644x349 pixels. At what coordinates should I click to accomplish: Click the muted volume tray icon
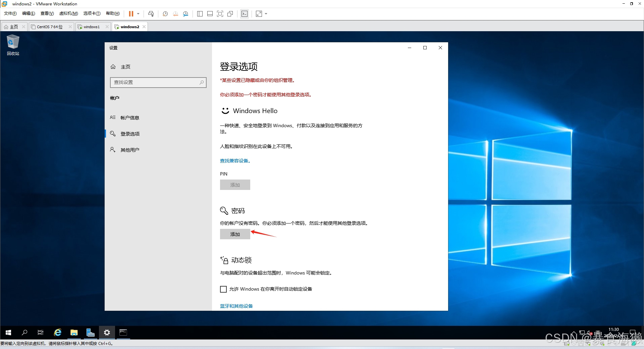589,333
